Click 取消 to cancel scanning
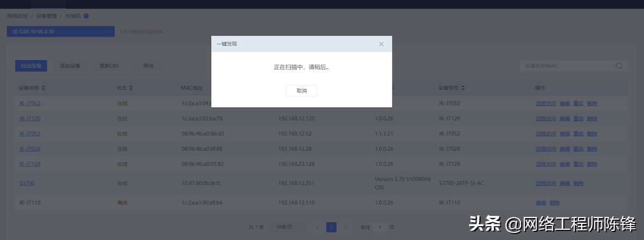The height and width of the screenshot is (240, 644). coord(302,91)
